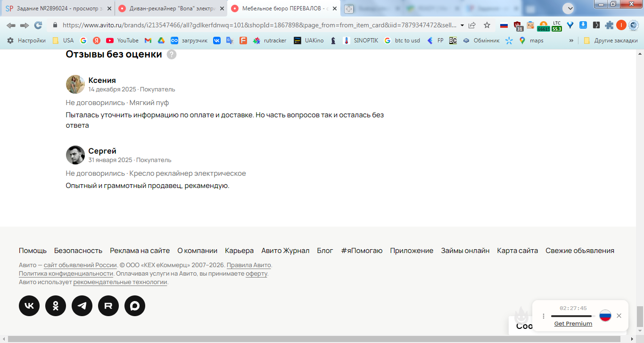Open the Max messenger chat icon in footer
The height and width of the screenshot is (343, 644).
[x=135, y=306]
